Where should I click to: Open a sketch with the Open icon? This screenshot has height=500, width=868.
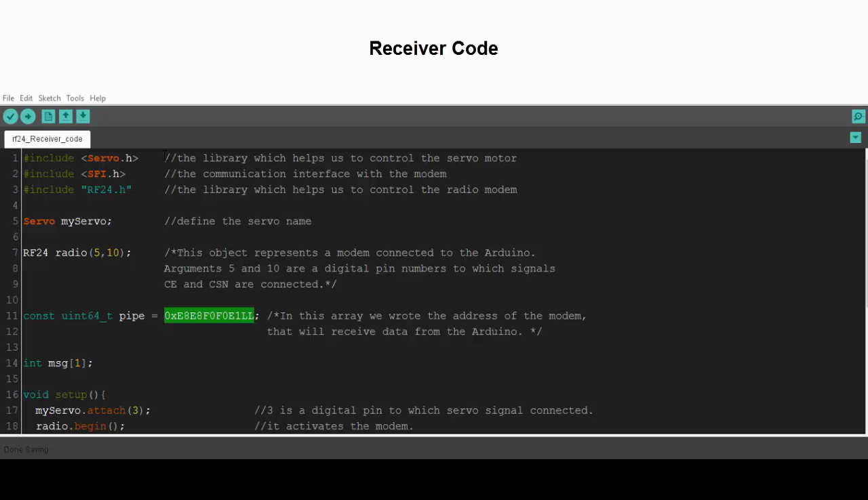coord(66,117)
